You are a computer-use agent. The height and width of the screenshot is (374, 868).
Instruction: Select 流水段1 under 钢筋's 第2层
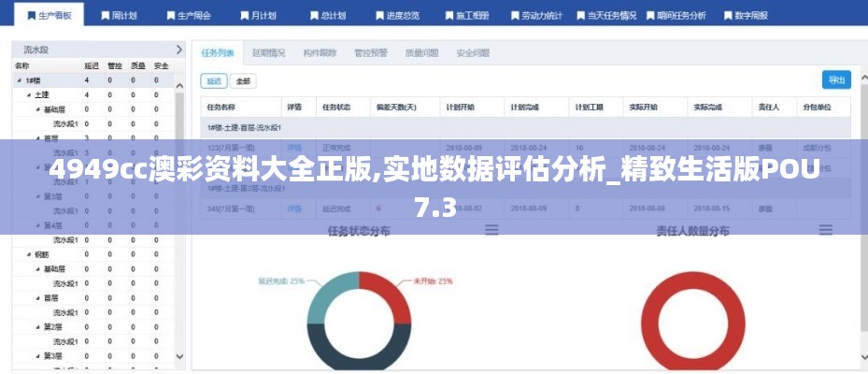click(65, 341)
